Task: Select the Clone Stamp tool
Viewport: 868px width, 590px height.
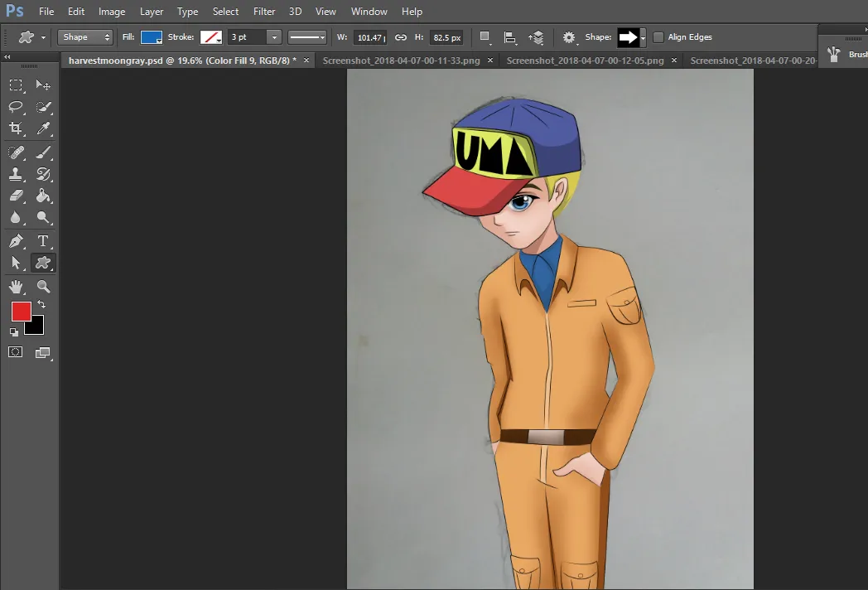Action: (x=16, y=174)
